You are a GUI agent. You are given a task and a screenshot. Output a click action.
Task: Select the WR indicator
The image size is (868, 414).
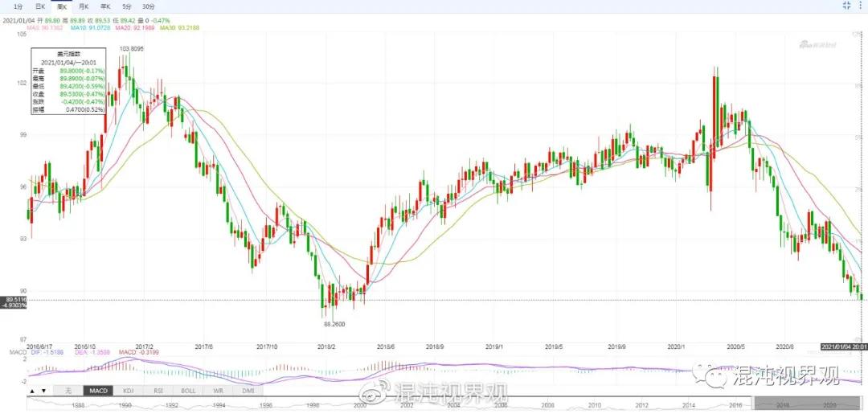click(x=219, y=391)
